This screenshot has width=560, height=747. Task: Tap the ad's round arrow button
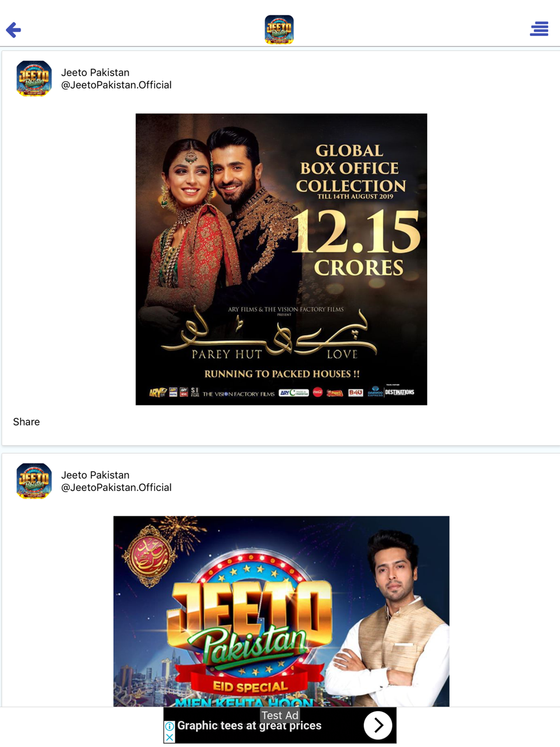point(378,726)
